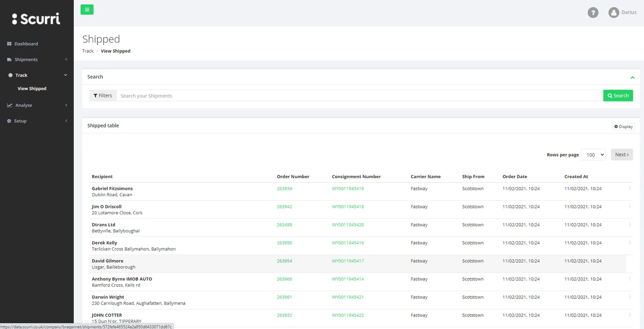Open order number 263950
The width and height of the screenshot is (644, 329).
[x=284, y=243]
